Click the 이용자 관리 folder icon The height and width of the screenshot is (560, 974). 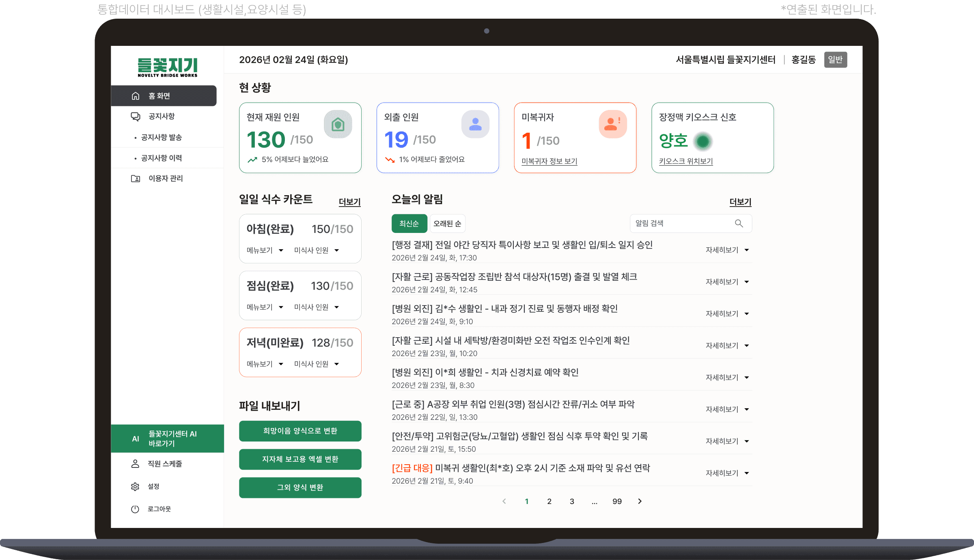136,179
